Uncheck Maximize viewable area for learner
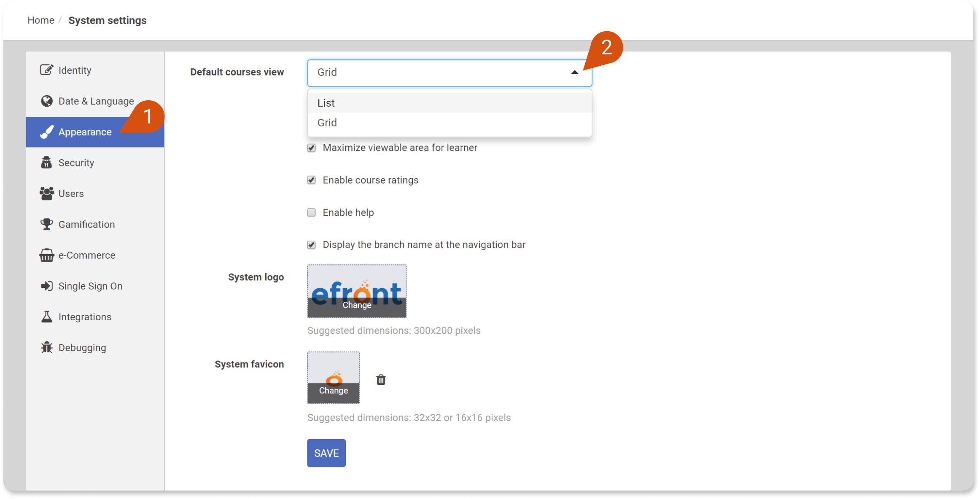The height and width of the screenshot is (499, 980). click(311, 148)
